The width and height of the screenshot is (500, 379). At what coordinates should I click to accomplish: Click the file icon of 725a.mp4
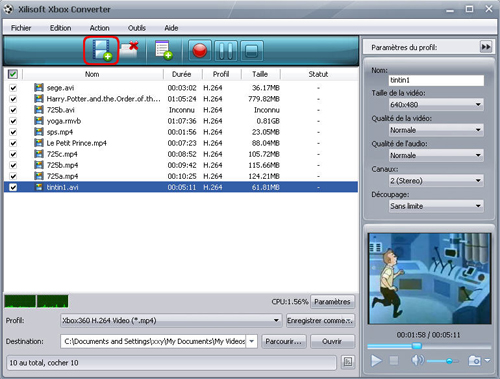point(39,176)
